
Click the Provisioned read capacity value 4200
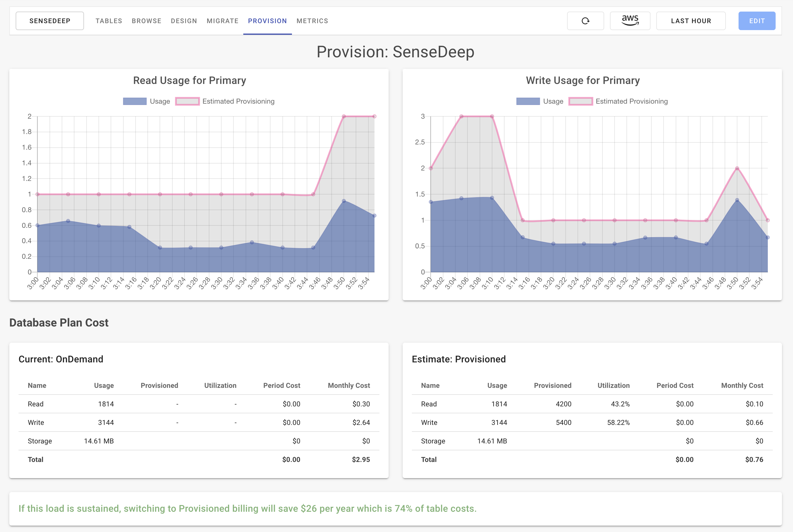tap(564, 404)
